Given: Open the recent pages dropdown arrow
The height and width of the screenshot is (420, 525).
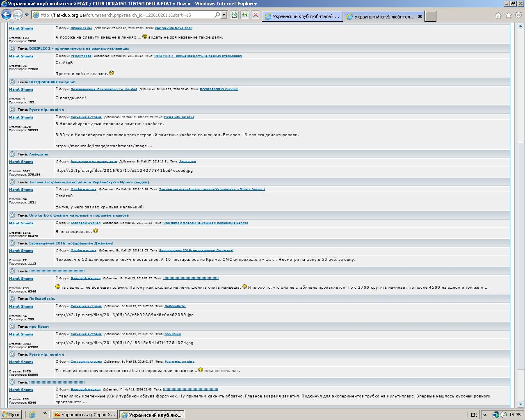Looking at the screenshot, I should pos(27,15).
